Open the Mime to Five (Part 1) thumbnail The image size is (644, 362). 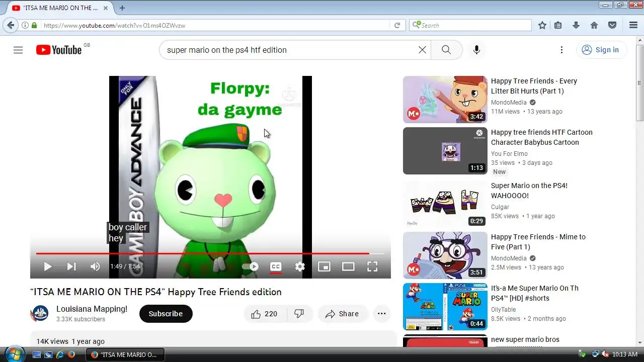tap(445, 255)
